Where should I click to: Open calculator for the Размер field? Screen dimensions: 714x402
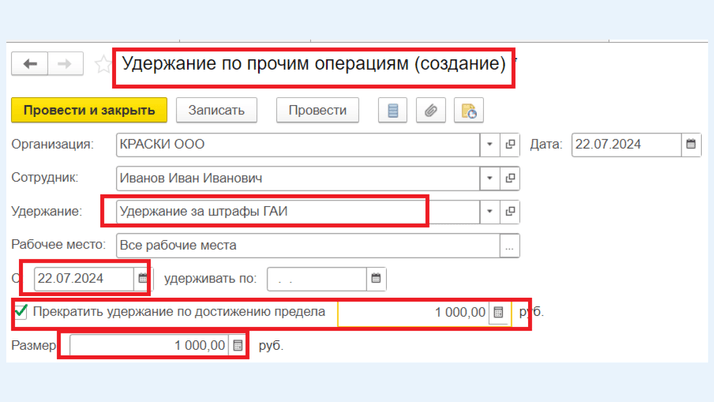point(238,346)
